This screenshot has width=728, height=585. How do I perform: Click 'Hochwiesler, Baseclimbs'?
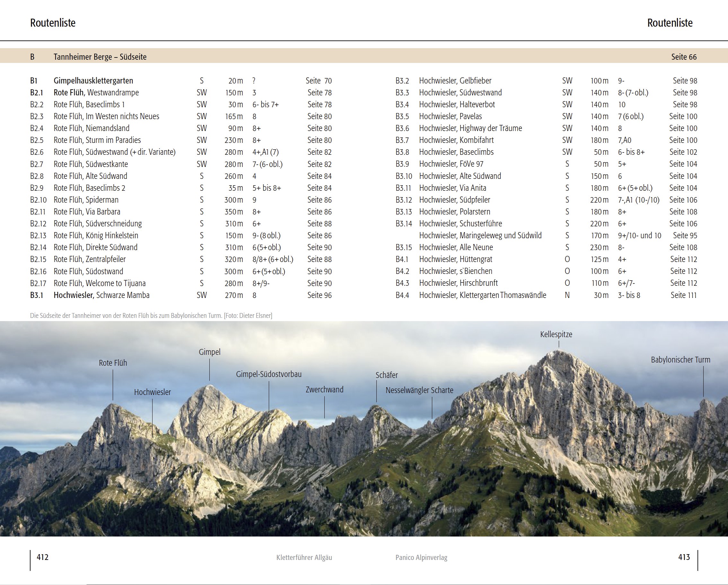(456, 152)
